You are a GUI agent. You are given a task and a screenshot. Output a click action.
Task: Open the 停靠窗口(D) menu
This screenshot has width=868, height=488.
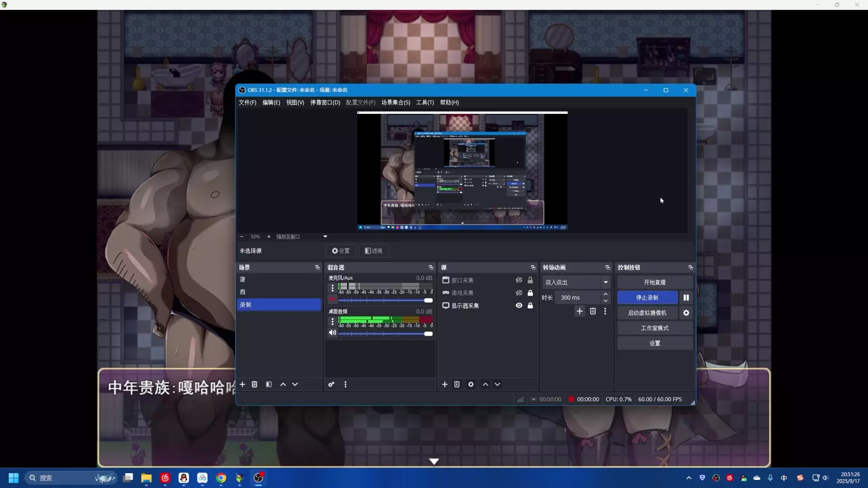coord(325,103)
